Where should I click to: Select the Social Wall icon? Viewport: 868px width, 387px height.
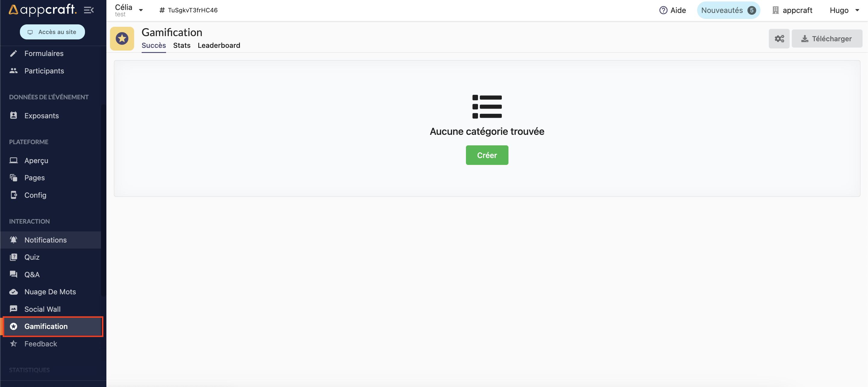tap(13, 308)
